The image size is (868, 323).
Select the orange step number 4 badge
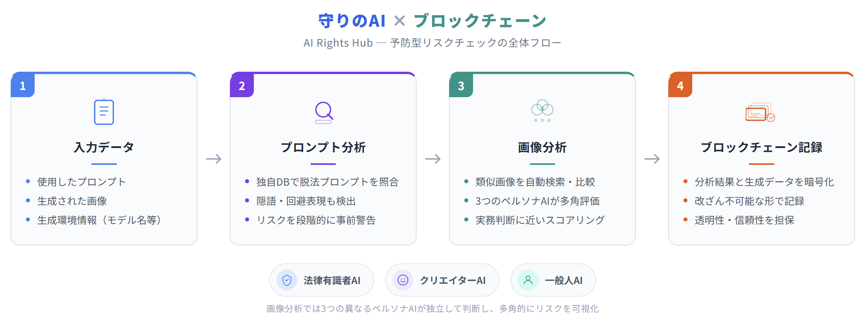click(x=680, y=86)
